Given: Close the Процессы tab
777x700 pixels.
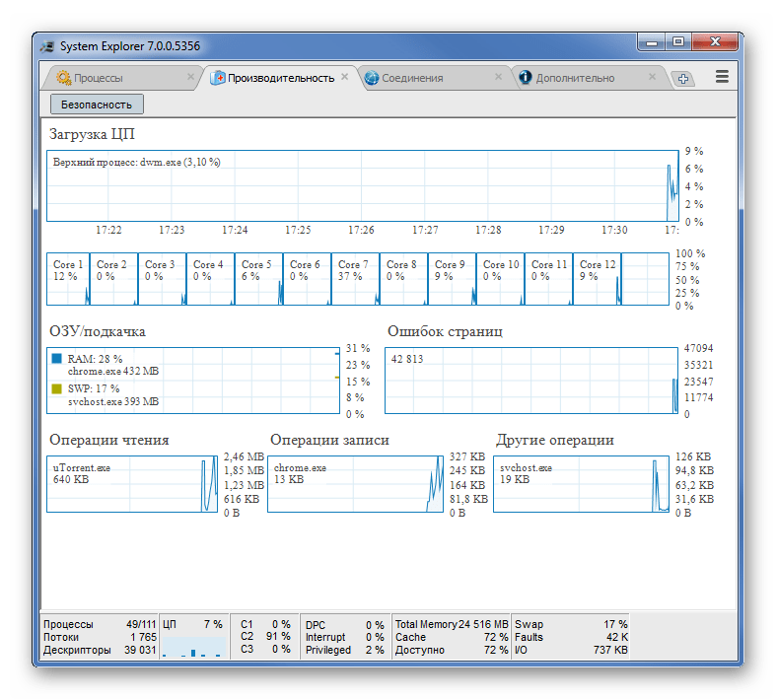Looking at the screenshot, I should (x=190, y=77).
